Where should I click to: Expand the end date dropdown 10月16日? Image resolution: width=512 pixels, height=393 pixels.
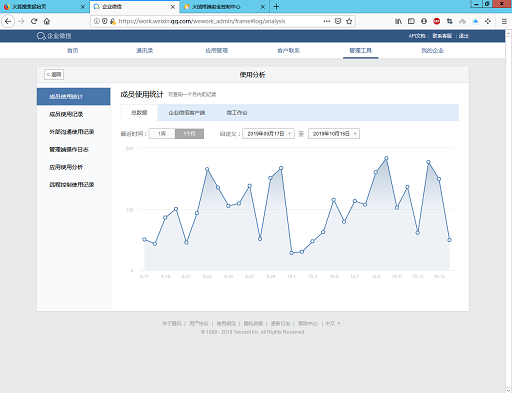pyautogui.click(x=334, y=134)
